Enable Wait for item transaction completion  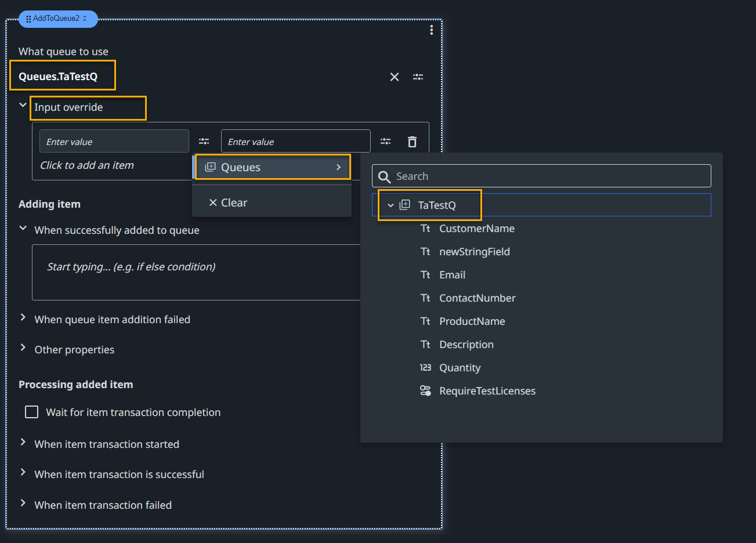31,412
